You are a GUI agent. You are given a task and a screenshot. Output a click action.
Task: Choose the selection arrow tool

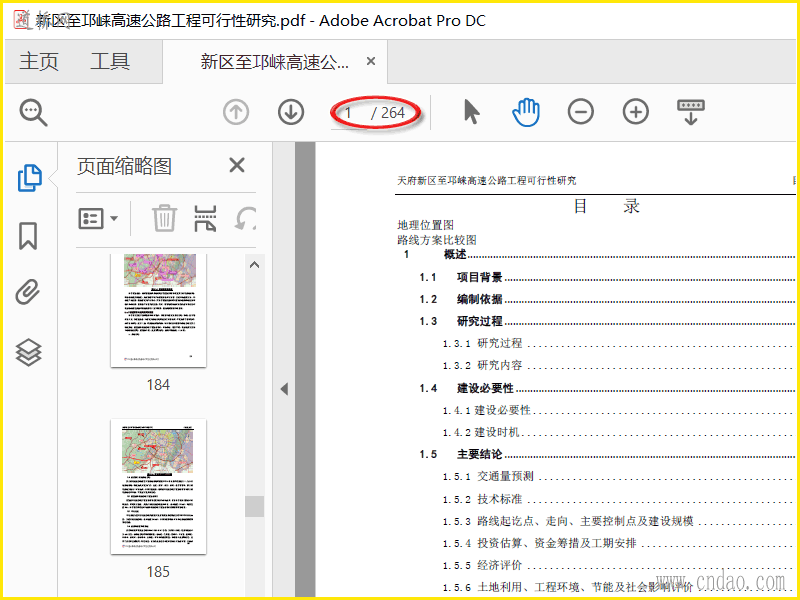click(x=471, y=112)
